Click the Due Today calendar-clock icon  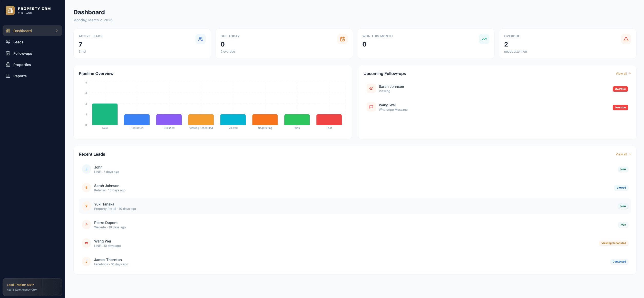pyautogui.click(x=342, y=39)
